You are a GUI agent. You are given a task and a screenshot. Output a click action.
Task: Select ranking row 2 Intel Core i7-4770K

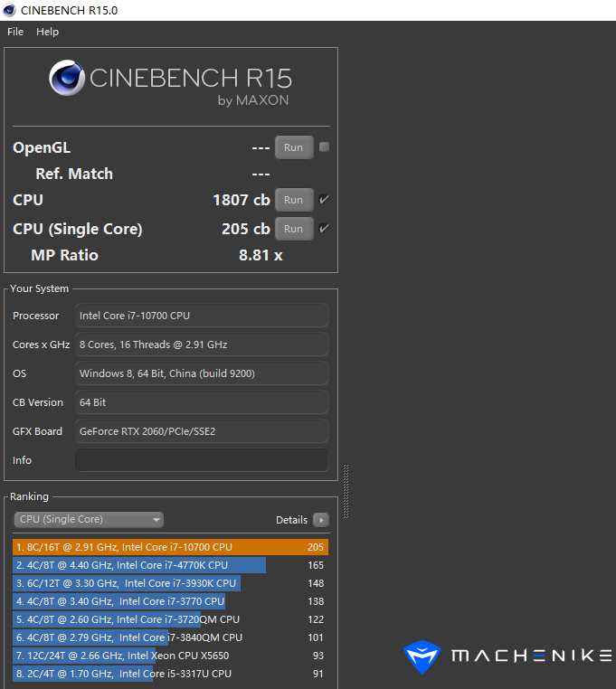point(170,565)
